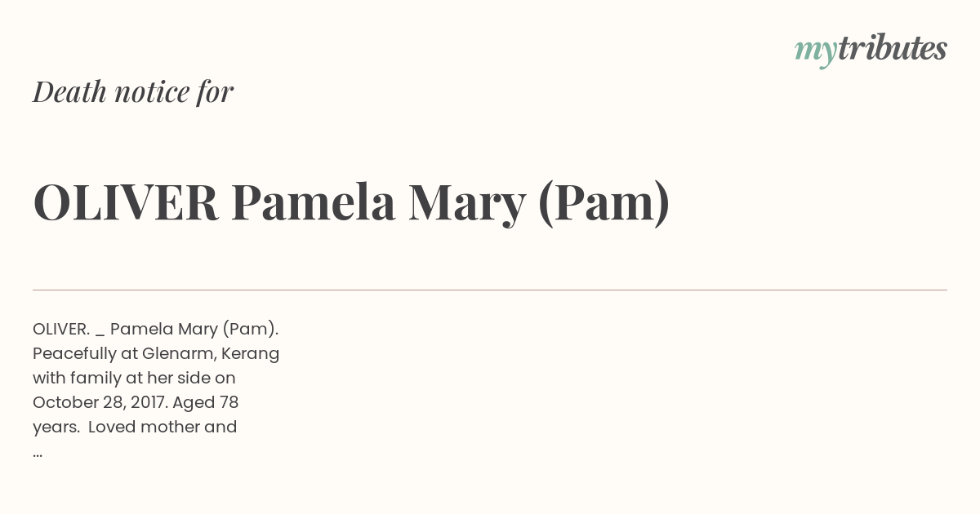Click the word "OLIVER" in the large heading

coord(126,202)
